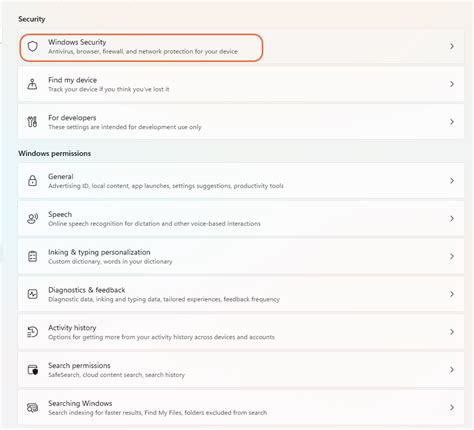Open Inking & typing personalization title
474x430 pixels.
tap(99, 252)
